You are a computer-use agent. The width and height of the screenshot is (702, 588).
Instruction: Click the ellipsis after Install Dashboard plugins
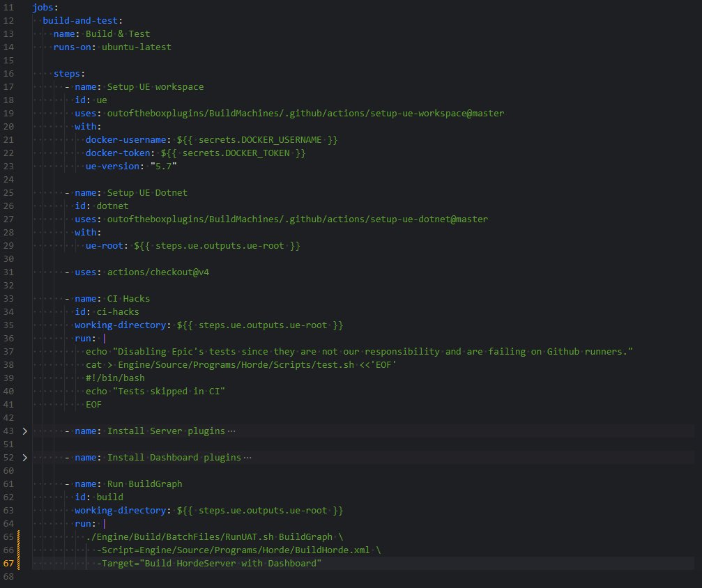[x=247, y=457]
